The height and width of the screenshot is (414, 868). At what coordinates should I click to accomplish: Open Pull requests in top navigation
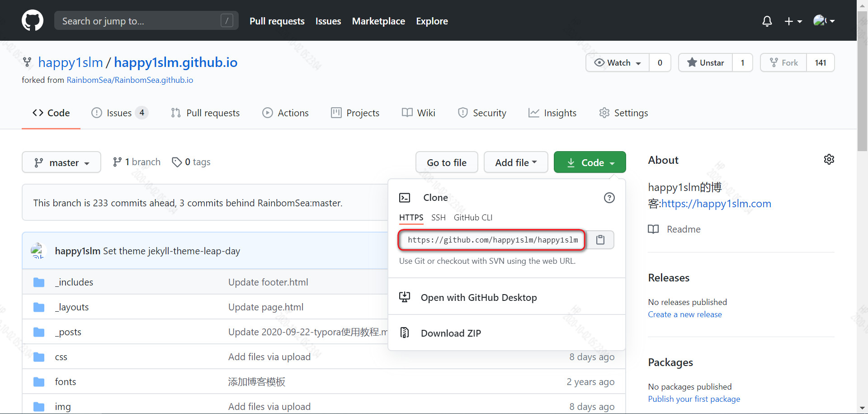point(277,21)
